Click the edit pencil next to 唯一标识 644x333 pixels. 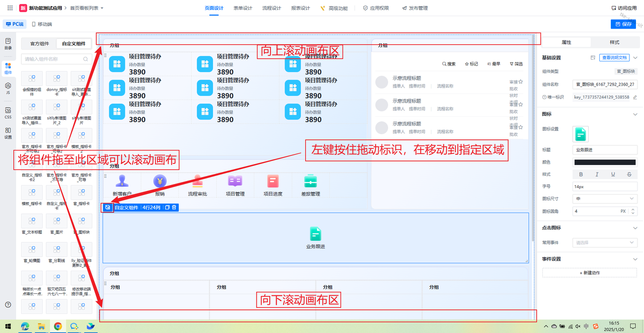tap(634, 97)
